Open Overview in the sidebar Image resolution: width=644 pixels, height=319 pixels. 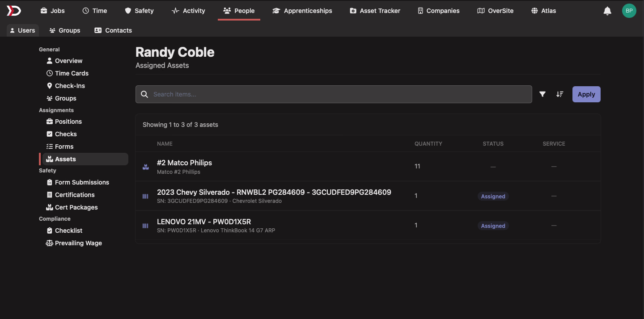coord(68,61)
